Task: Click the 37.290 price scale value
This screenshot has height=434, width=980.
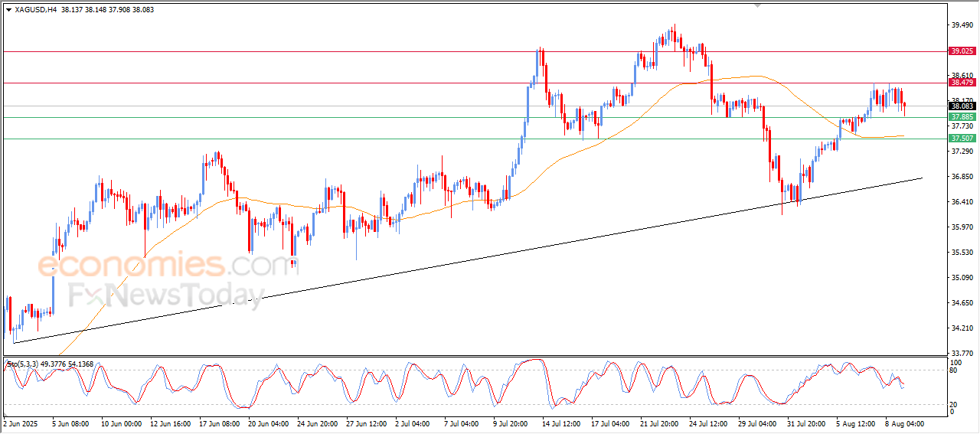Action: [962, 152]
